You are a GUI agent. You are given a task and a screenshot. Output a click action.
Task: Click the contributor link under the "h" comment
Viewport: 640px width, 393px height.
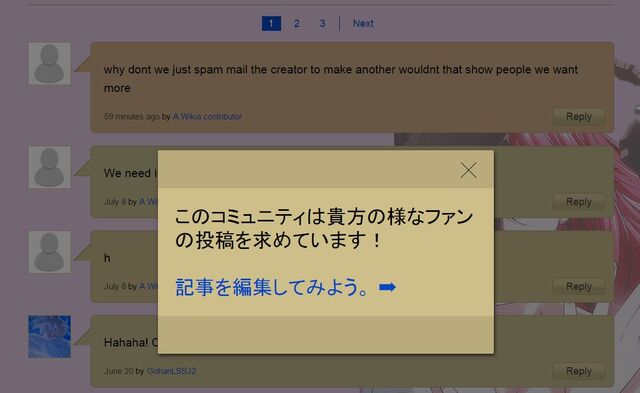click(148, 286)
